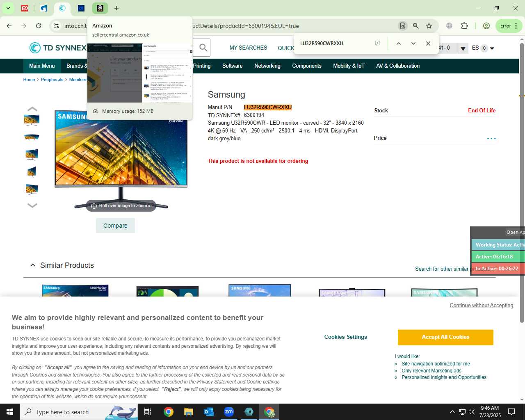525x420 pixels.
Task: Open Cookies Settings
Action: 345,337
